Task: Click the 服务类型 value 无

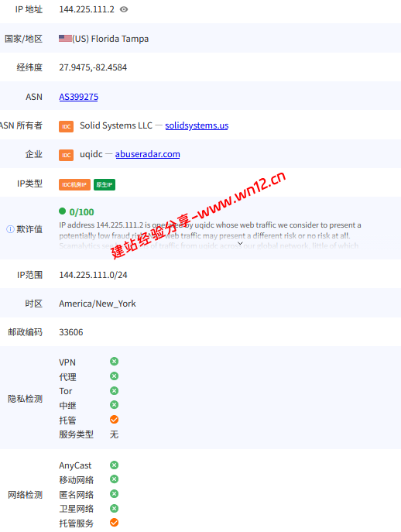Action: tap(115, 434)
